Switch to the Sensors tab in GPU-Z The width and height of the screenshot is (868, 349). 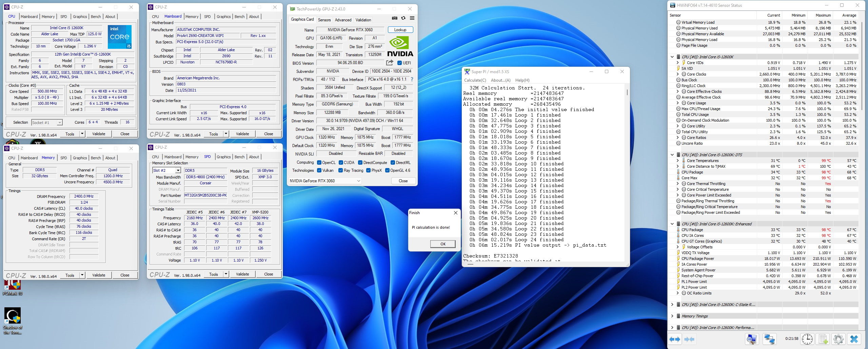[x=324, y=20]
